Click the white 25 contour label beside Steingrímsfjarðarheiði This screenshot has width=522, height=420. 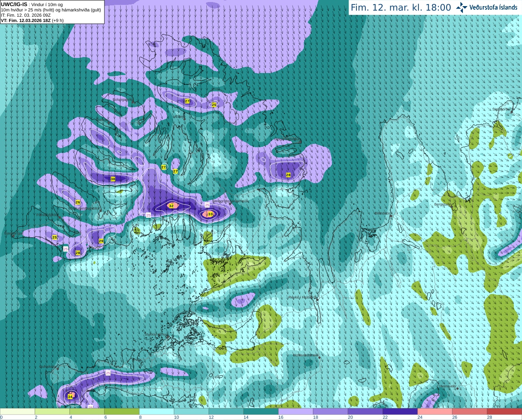(207, 205)
